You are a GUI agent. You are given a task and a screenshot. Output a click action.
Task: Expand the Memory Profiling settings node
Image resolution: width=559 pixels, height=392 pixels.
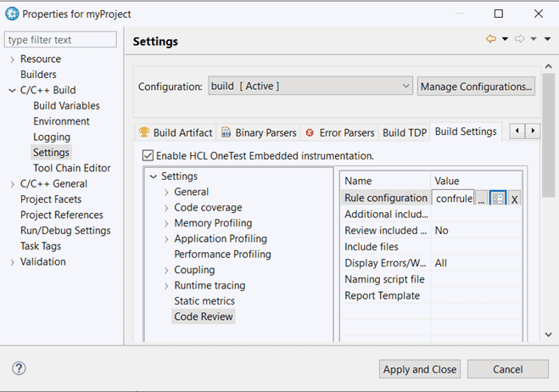coord(166,223)
